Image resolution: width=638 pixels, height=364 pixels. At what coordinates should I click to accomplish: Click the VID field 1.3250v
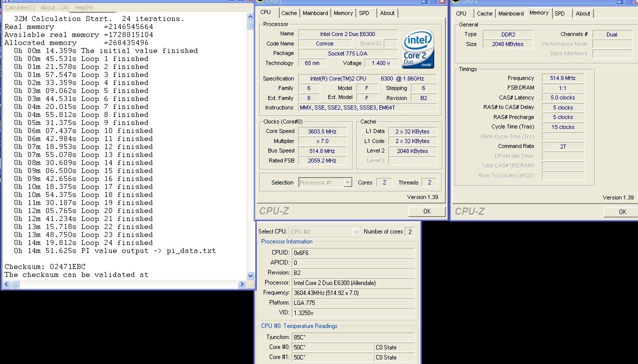click(x=353, y=313)
